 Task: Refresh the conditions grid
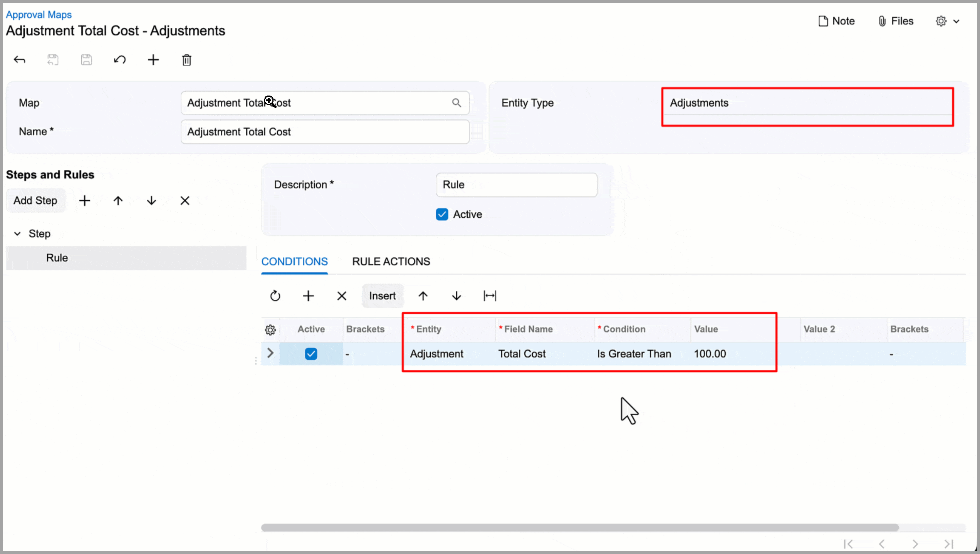point(275,296)
